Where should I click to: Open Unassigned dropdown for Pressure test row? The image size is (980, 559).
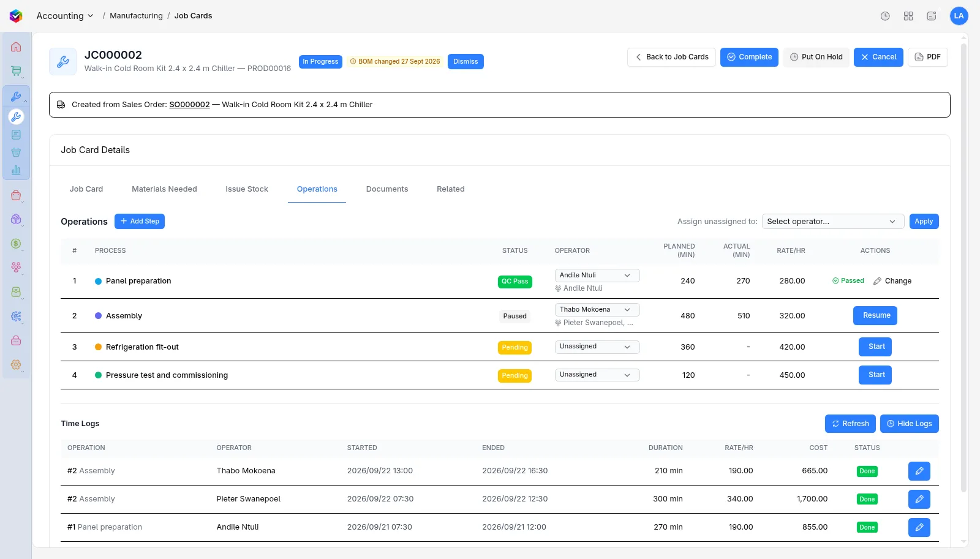(597, 375)
